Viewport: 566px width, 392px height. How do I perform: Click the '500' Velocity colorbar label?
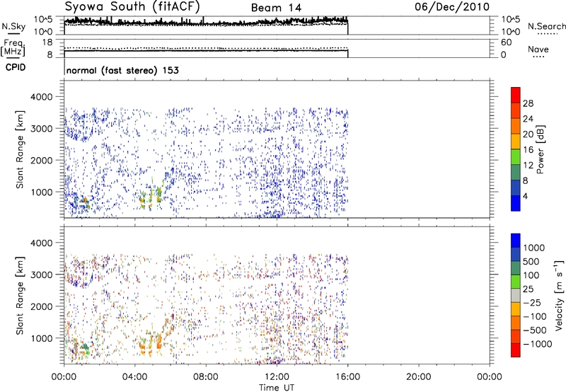531,261
